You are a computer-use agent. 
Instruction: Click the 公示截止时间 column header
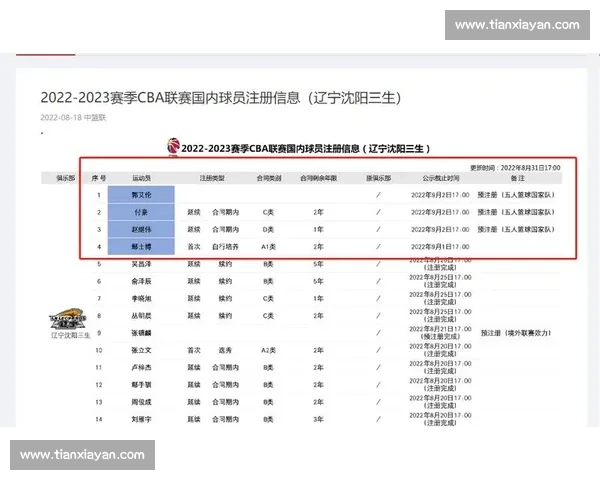(x=440, y=178)
